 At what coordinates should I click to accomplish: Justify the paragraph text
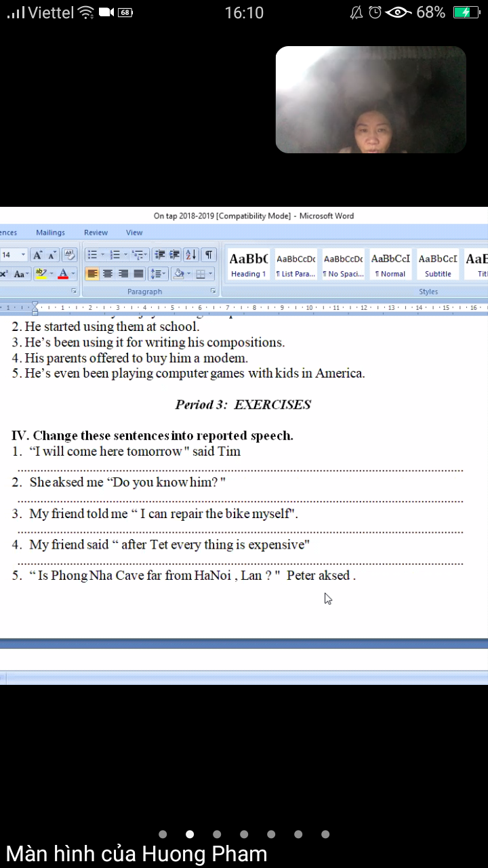point(138,274)
